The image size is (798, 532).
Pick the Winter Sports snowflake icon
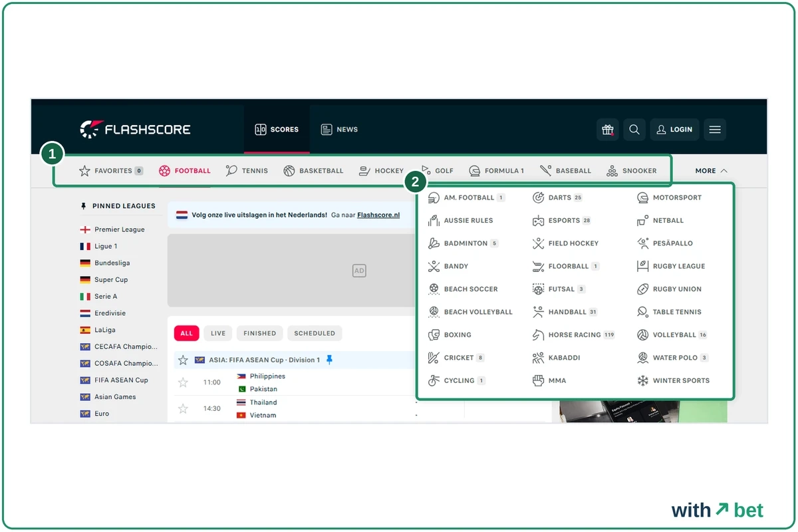coord(642,381)
